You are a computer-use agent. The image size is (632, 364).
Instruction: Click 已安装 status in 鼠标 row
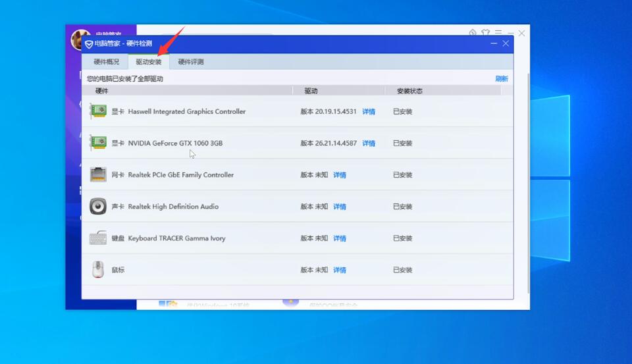403,270
